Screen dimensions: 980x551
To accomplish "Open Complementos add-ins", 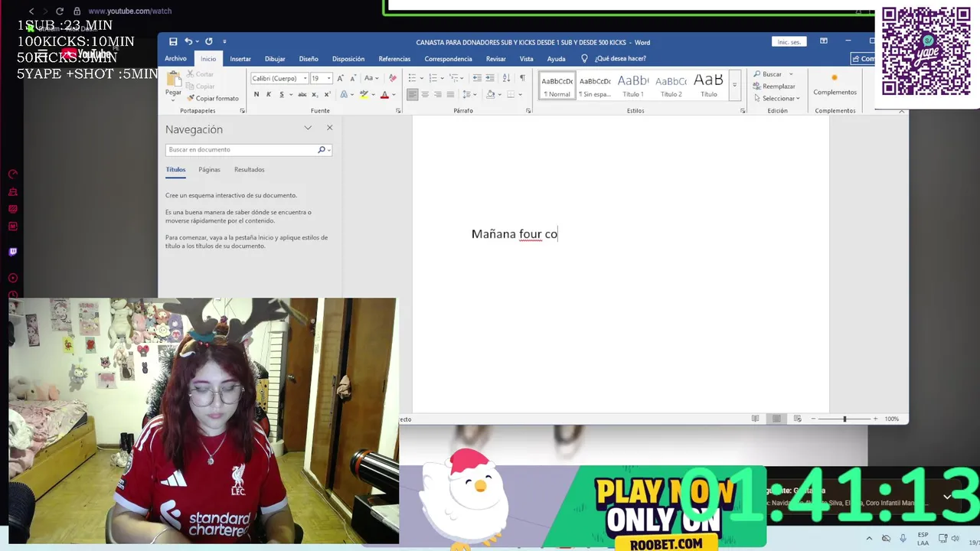I will (x=835, y=84).
